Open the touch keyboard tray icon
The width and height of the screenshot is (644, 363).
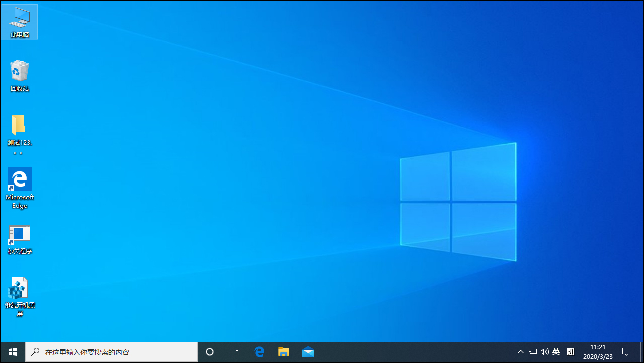point(571,351)
